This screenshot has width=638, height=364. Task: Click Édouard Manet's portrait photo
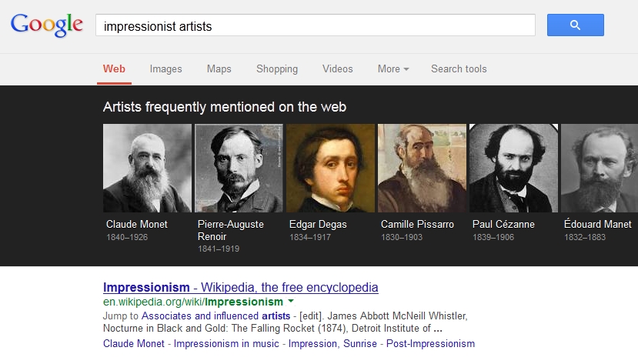(599, 168)
